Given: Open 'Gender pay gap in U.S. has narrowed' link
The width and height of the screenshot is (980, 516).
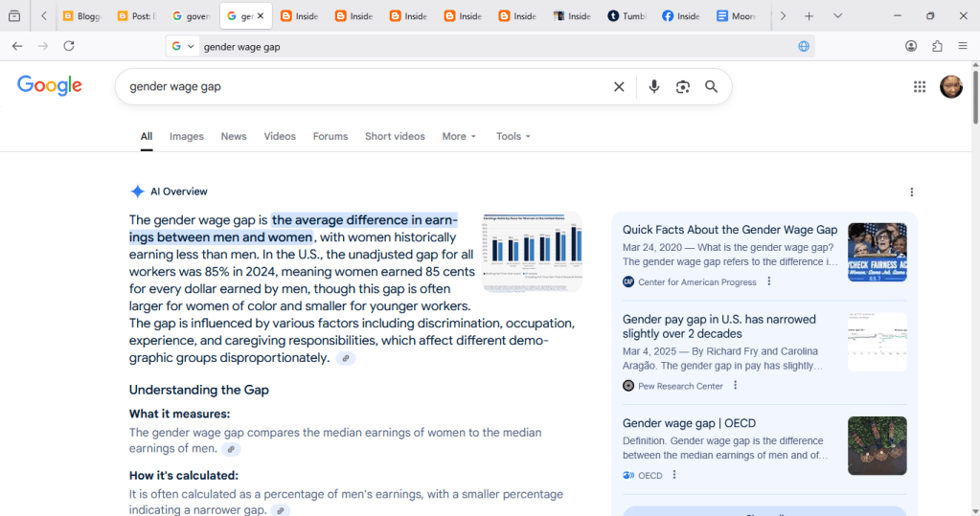Looking at the screenshot, I should (718, 326).
